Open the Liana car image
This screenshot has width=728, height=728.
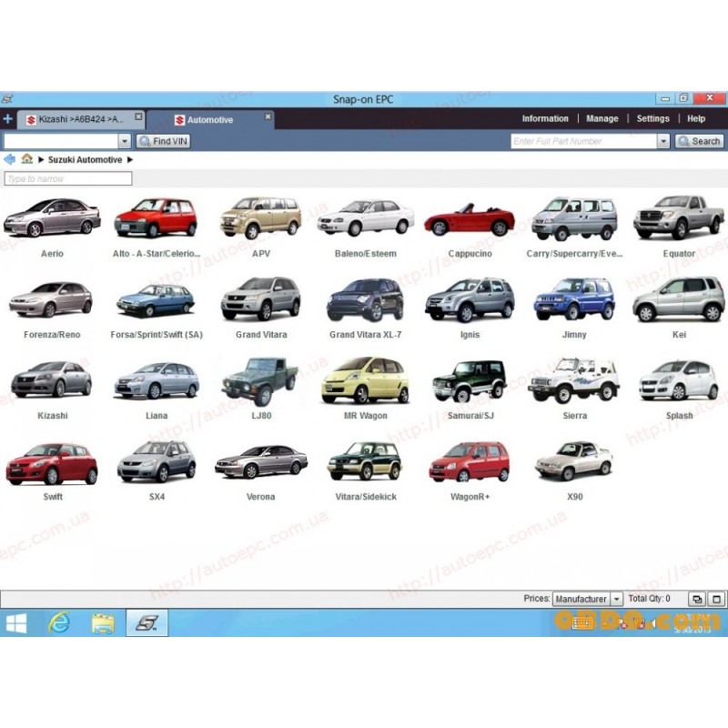pyautogui.click(x=157, y=380)
